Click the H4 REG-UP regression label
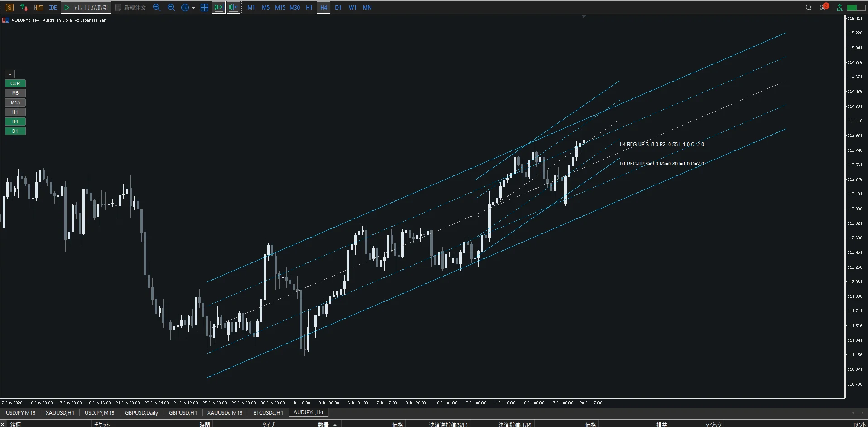Screen dimensions: 868x427 pos(662,144)
